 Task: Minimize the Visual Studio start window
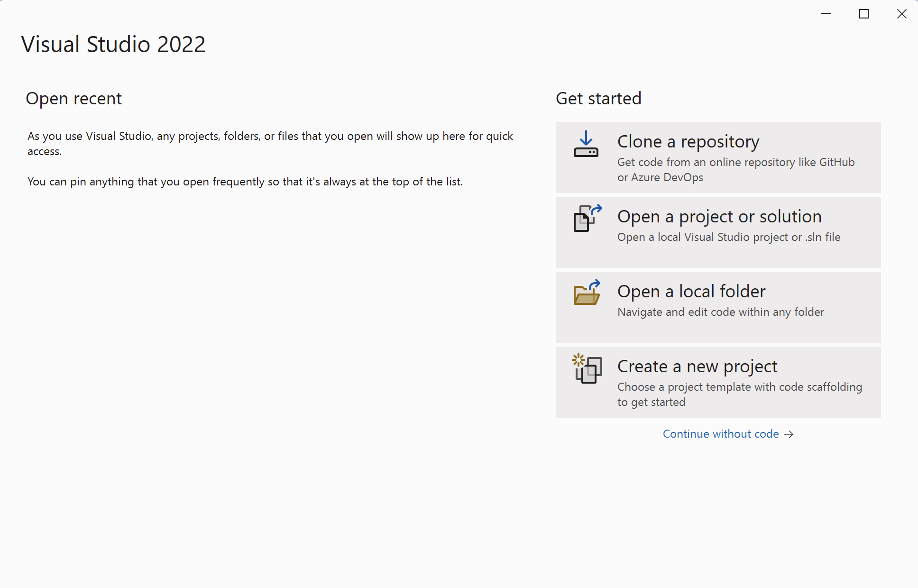[x=826, y=14]
